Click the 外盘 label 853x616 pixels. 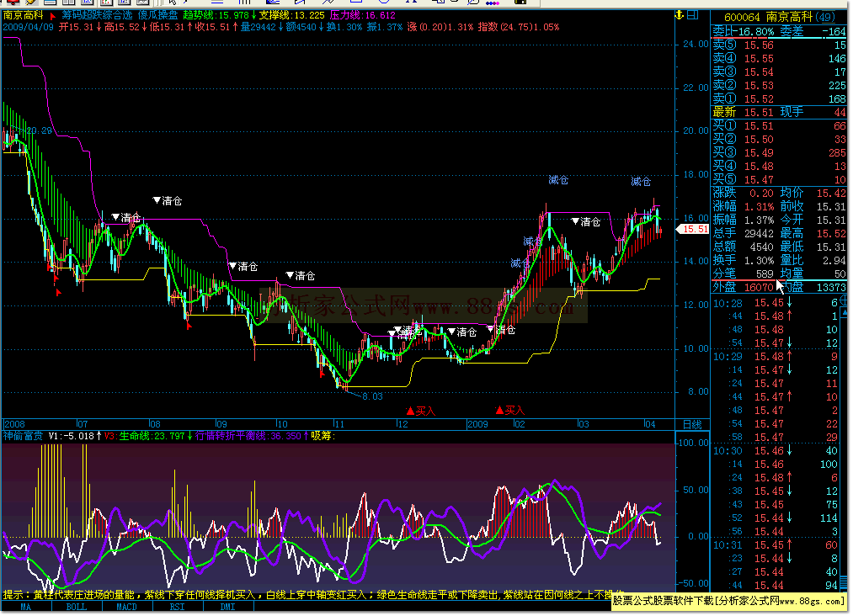pyautogui.click(x=724, y=287)
